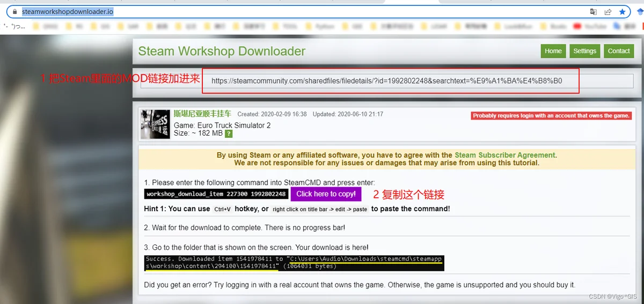Click the green question mark beside Size
The height and width of the screenshot is (304, 644).
point(229,134)
